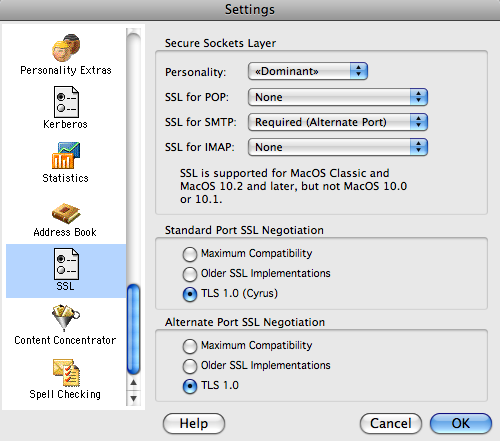Open the Statistics chart icon
The width and height of the screenshot is (500, 441).
click(x=66, y=155)
